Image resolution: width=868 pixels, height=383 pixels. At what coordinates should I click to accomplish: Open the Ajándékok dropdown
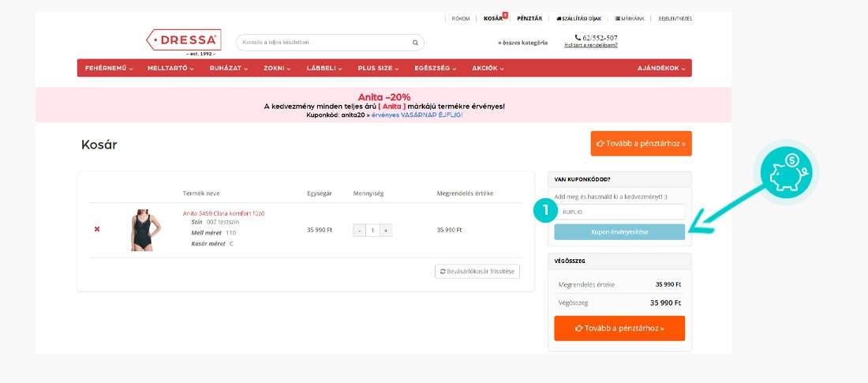click(661, 68)
